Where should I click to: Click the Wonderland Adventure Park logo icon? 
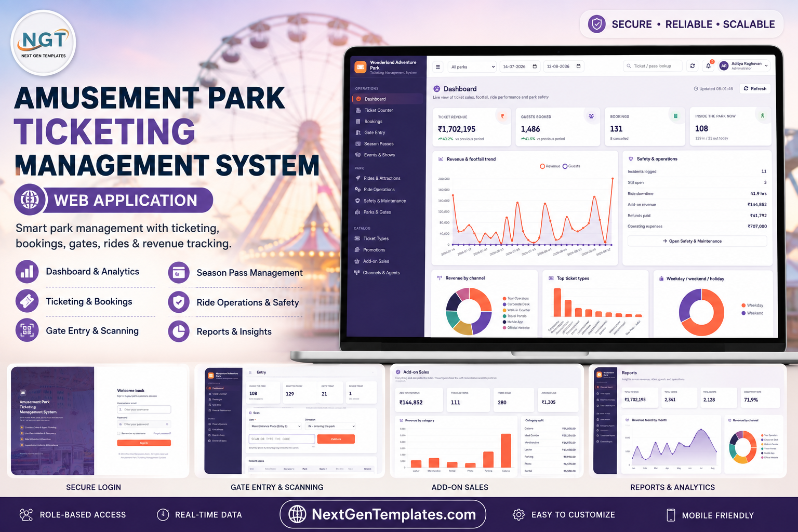(x=360, y=68)
